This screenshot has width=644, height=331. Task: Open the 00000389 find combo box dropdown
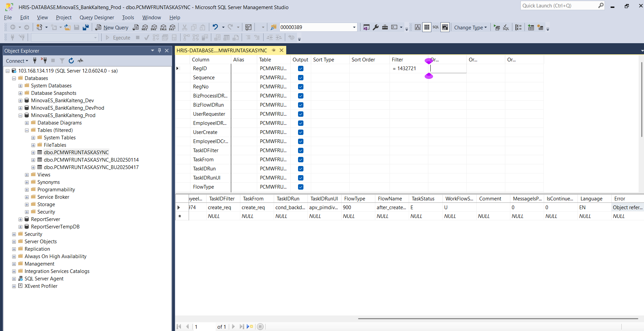[x=354, y=27]
